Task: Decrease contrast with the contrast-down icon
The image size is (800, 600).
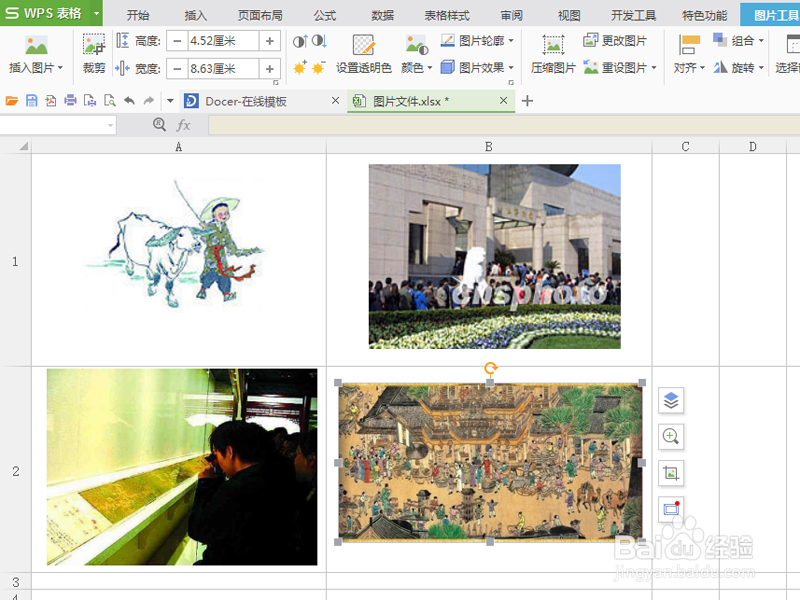Action: tap(319, 41)
